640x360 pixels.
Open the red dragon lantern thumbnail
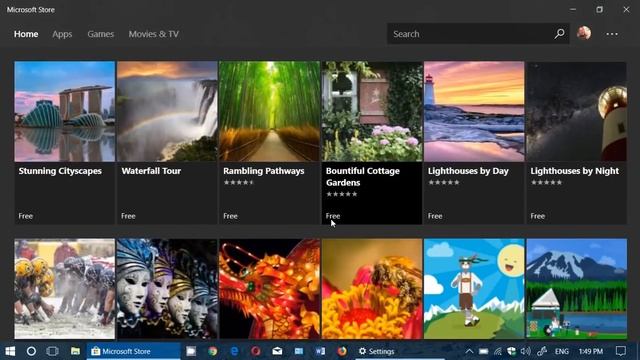point(269,289)
